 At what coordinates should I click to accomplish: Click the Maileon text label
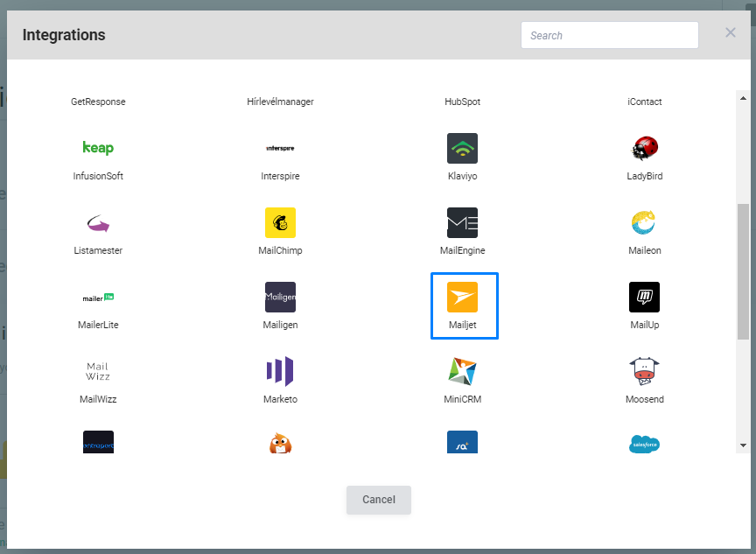point(645,250)
